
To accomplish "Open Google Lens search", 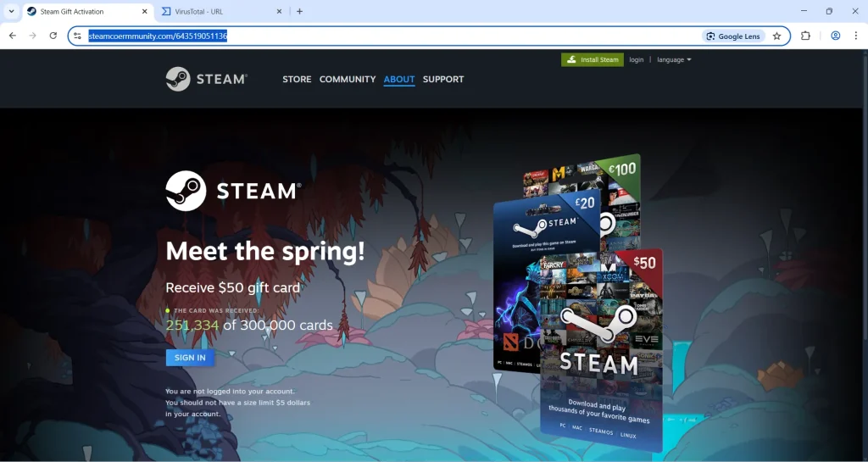I will coord(733,36).
